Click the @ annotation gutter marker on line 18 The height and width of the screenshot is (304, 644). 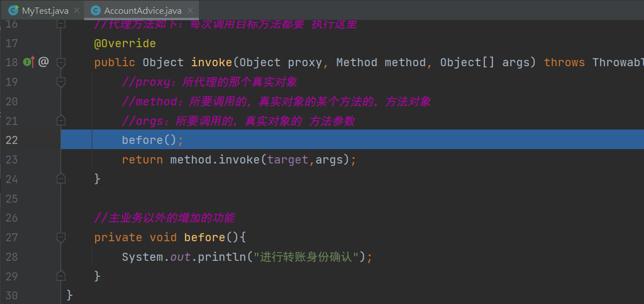point(43,62)
